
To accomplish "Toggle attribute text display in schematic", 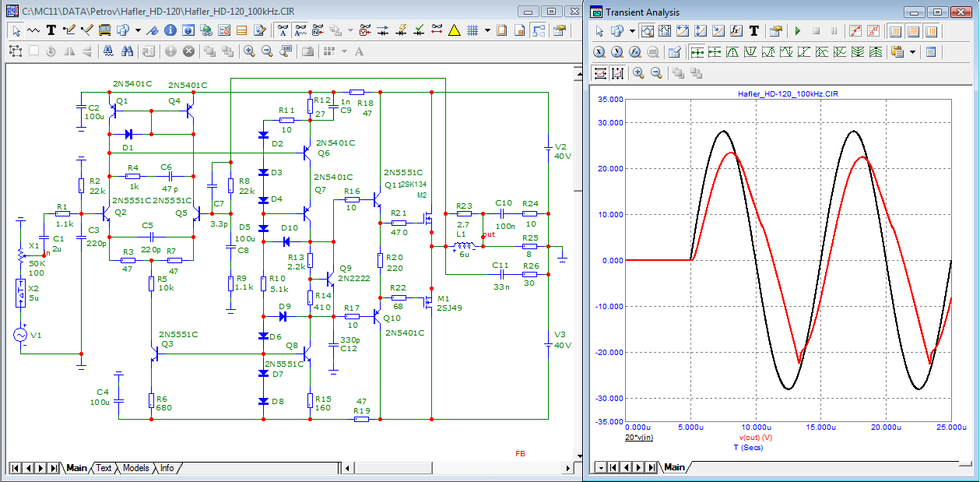I will pyautogui.click(x=283, y=30).
